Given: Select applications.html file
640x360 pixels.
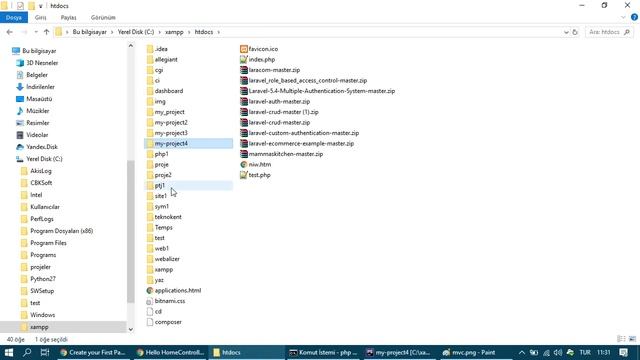Looking at the screenshot, I should tap(174, 291).
